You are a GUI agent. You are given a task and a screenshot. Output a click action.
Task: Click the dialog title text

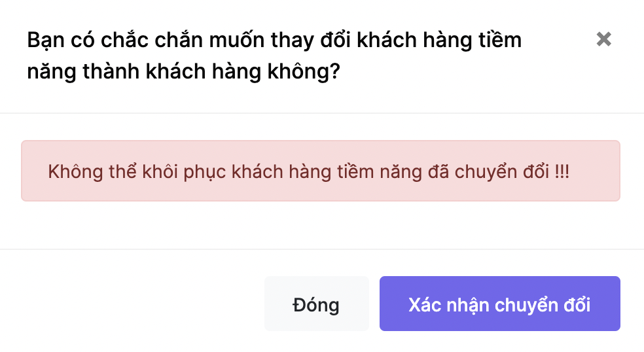tap(274, 56)
